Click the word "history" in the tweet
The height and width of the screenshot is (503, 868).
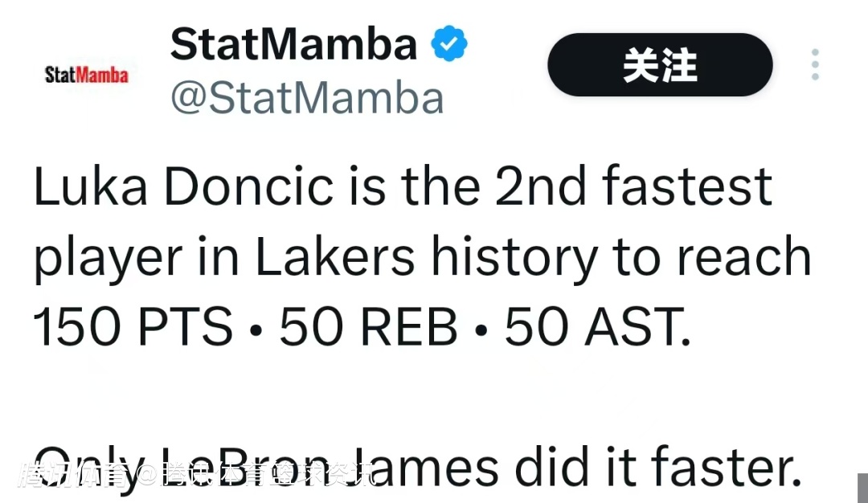(514, 258)
